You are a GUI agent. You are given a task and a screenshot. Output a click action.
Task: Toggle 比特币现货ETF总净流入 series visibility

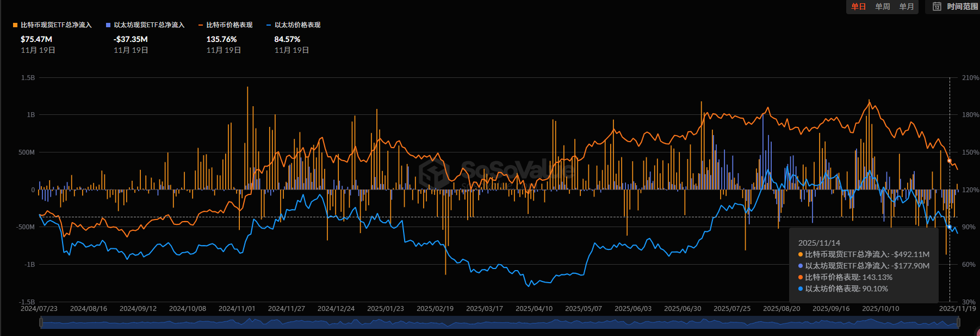point(56,25)
